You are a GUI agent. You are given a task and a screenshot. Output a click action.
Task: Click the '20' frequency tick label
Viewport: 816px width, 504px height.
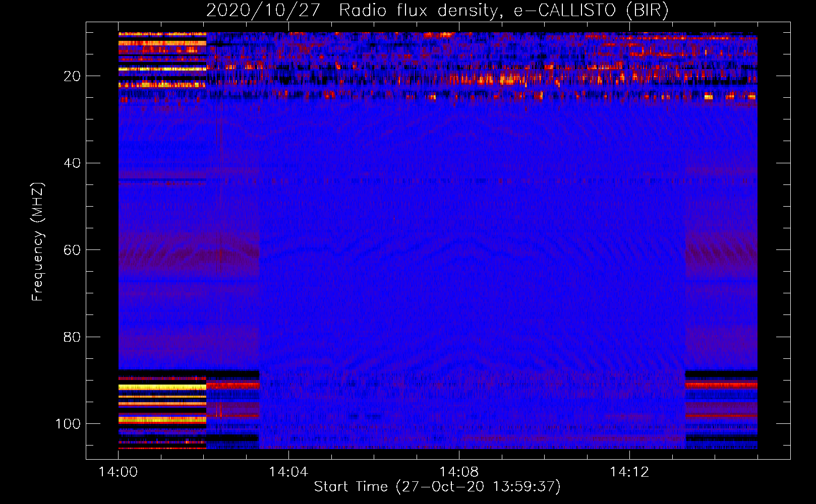tap(72, 76)
